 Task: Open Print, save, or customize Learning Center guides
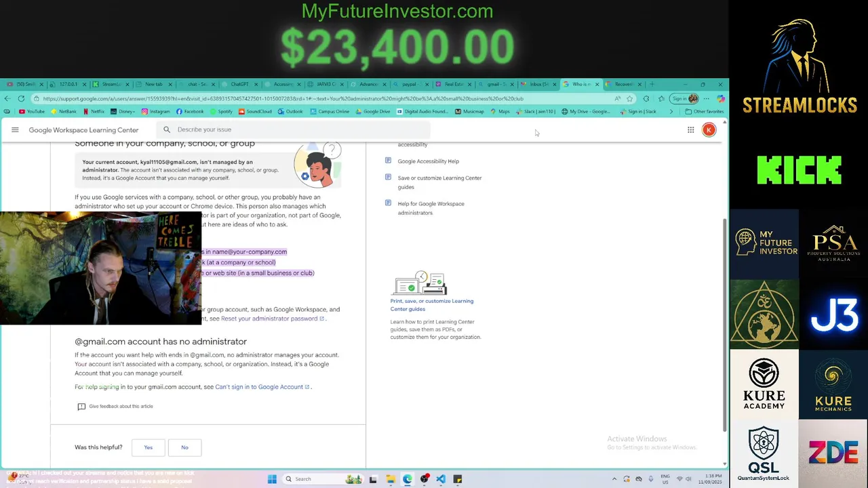point(431,305)
